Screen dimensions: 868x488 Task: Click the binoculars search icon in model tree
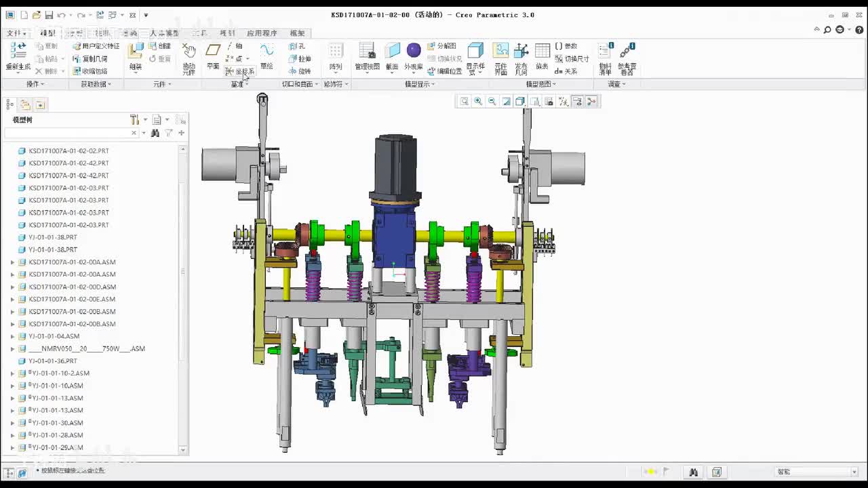[155, 133]
